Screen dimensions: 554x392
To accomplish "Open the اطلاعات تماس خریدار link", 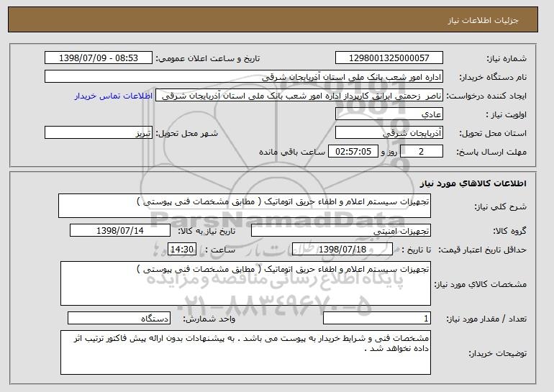I will (x=114, y=96).
